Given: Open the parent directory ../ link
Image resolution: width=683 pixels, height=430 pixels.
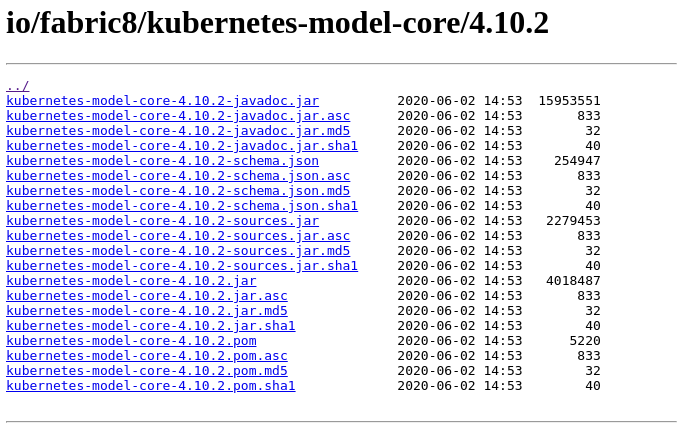Looking at the screenshot, I should (17, 86).
